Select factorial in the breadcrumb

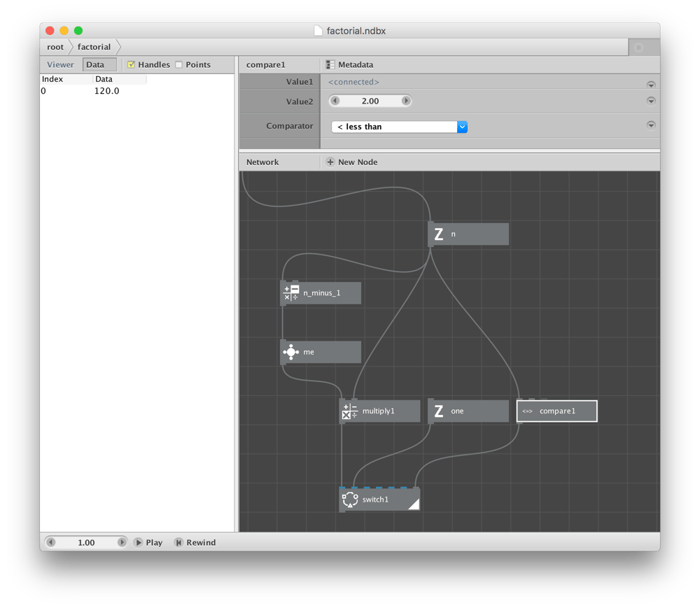(x=94, y=47)
